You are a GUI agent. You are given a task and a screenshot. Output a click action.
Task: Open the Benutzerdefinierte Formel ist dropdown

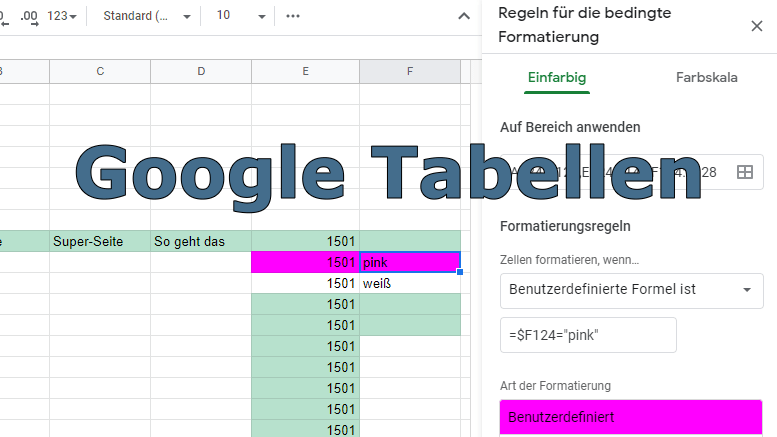coord(632,290)
